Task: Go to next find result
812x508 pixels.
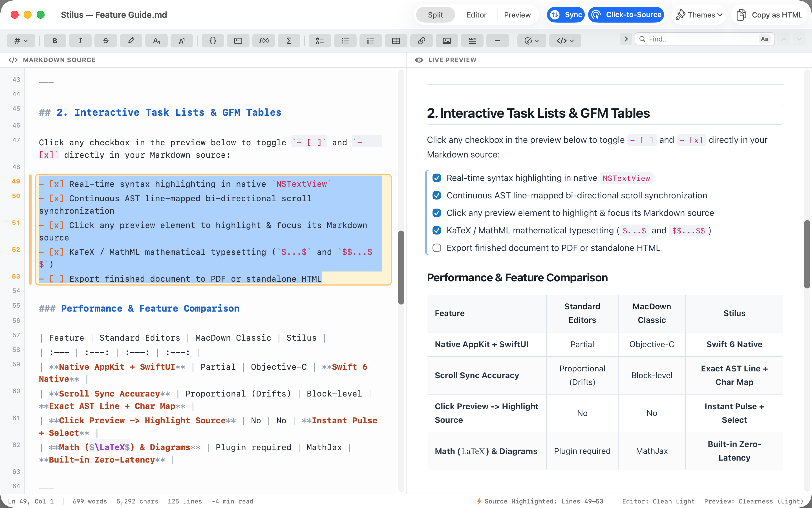Action: (799, 39)
